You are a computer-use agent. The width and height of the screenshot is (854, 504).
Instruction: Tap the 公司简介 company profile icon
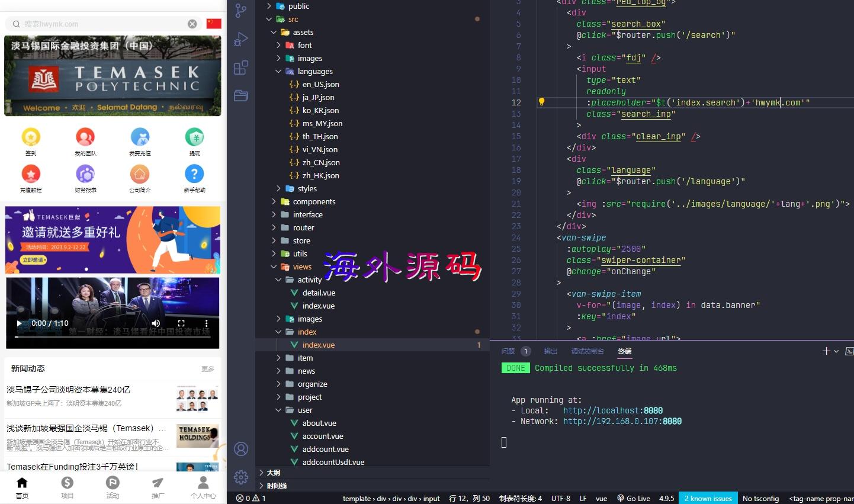[140, 174]
